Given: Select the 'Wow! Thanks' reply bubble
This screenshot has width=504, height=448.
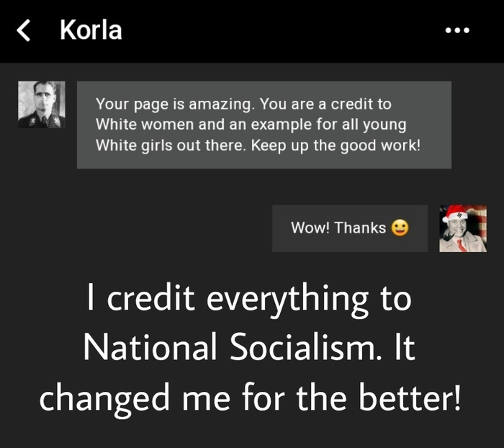Looking at the screenshot, I should click(350, 228).
